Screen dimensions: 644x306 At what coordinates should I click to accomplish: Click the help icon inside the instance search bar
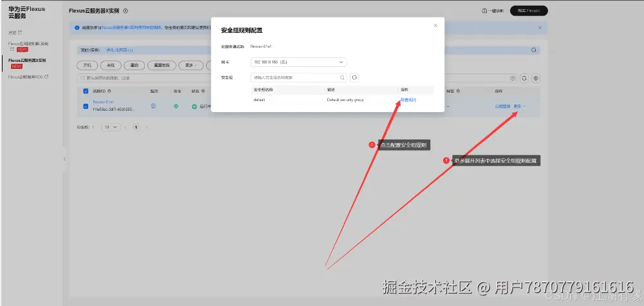point(513,78)
